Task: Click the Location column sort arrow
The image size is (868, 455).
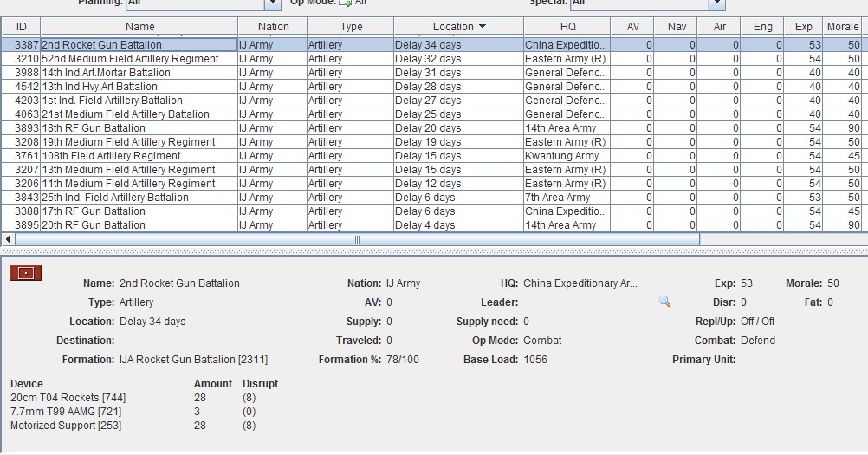Action: 483,27
